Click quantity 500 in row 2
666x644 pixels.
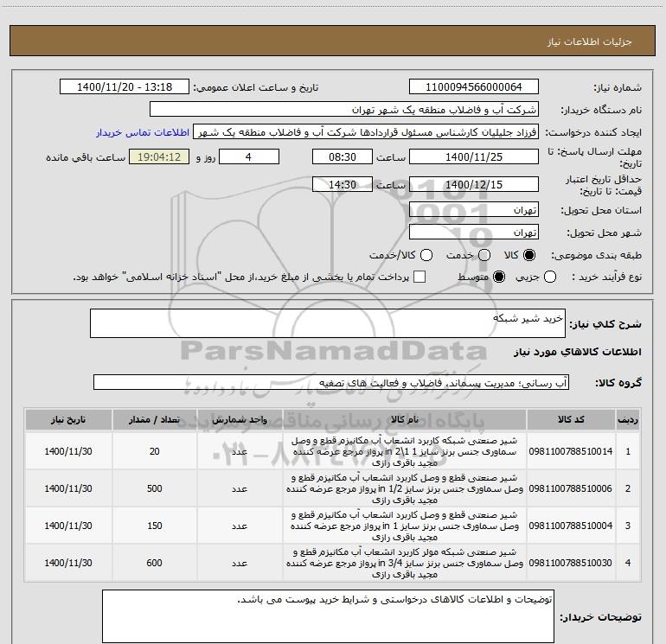coord(154,488)
